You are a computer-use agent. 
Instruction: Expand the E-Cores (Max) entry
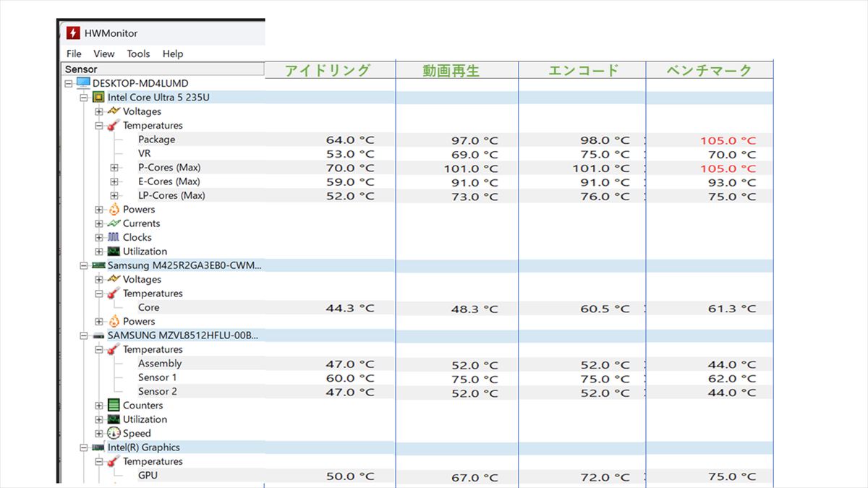pyautogui.click(x=114, y=181)
